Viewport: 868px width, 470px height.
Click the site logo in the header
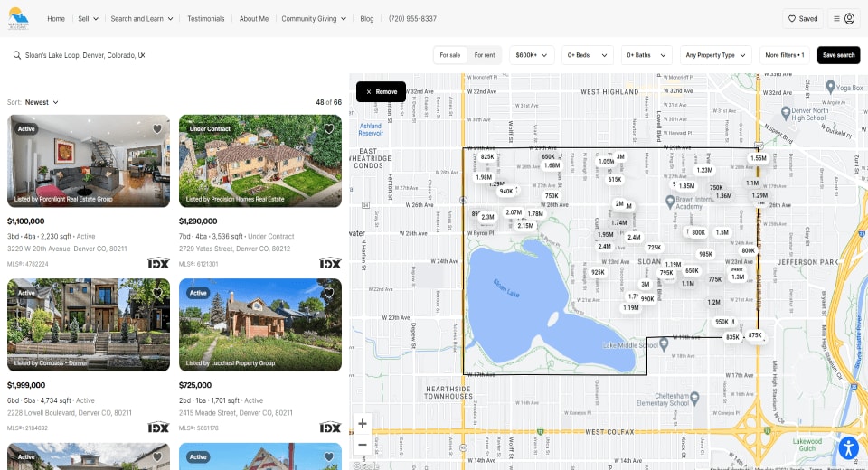(x=18, y=18)
